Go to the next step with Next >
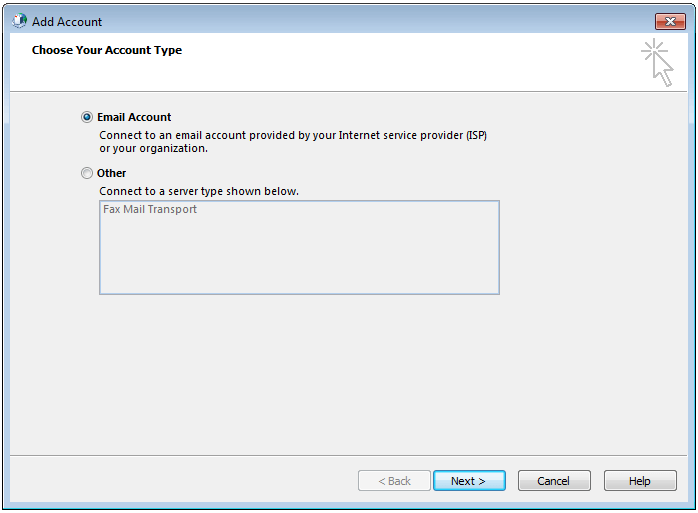The image size is (698, 513). (469, 481)
